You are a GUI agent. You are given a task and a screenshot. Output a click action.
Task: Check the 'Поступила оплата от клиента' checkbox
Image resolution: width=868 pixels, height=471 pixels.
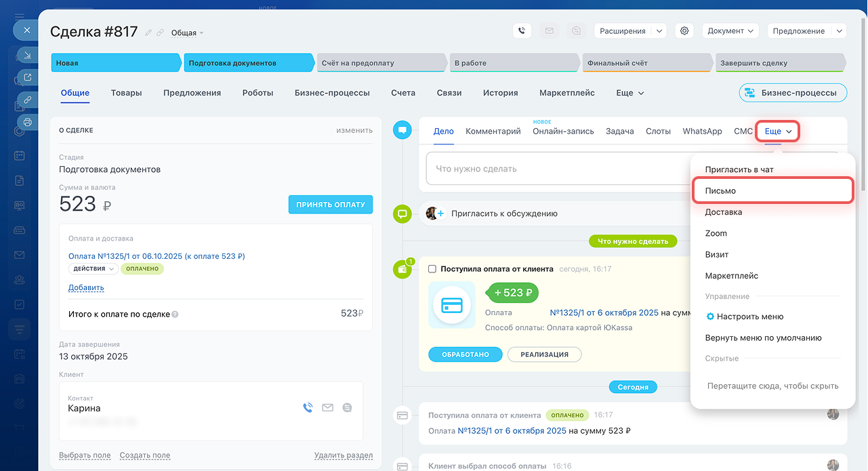(x=432, y=269)
